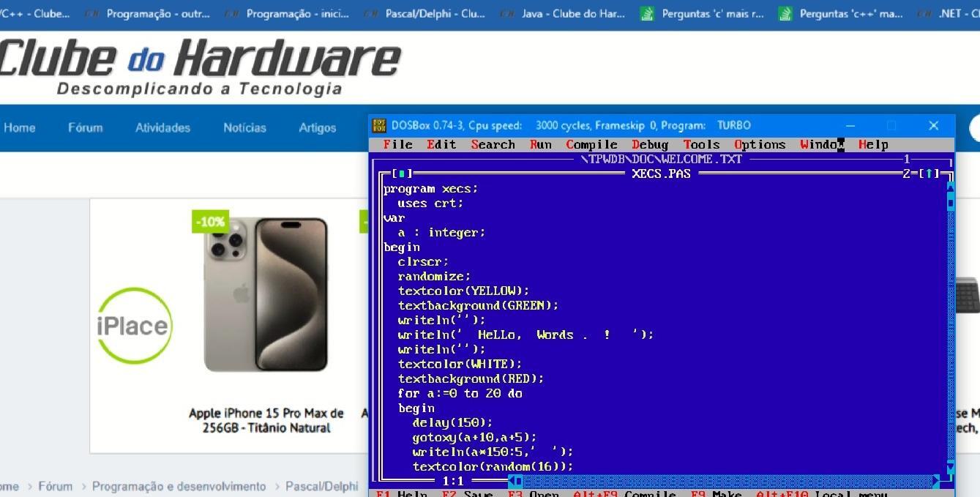Click the iPhone 15 Pro Max product image

click(x=266, y=294)
